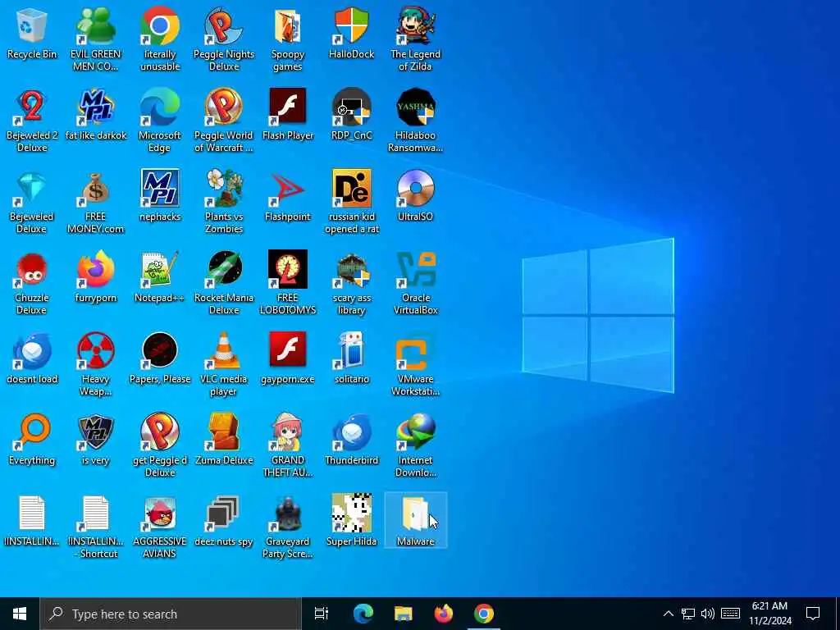840x630 pixels.
Task: Select the !INSTALLIN... - Shortcut file
Action: pos(96,527)
